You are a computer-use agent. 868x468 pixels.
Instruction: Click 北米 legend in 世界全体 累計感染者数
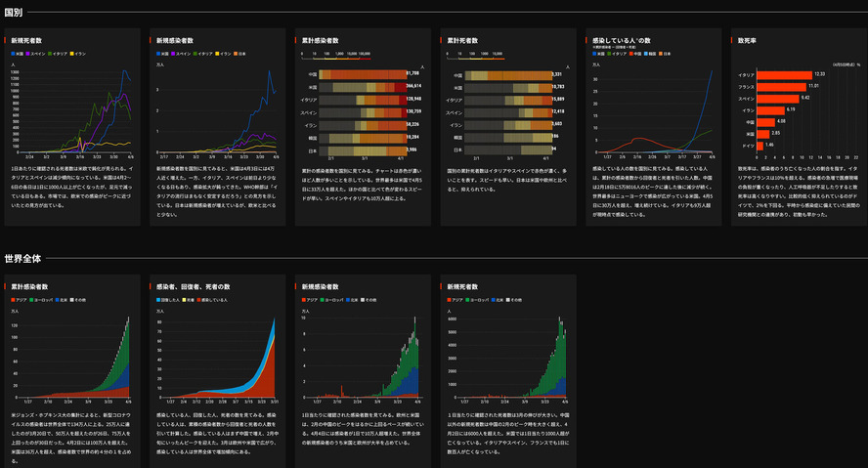(62, 300)
